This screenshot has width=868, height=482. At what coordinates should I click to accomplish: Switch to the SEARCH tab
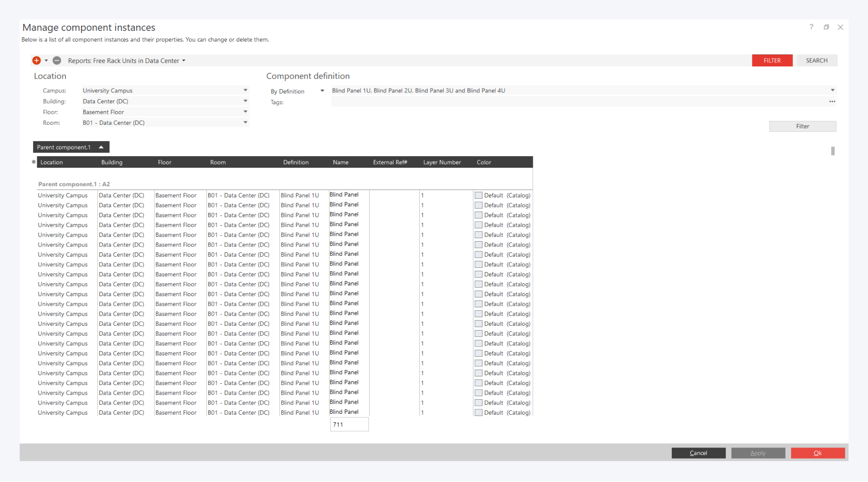click(817, 61)
